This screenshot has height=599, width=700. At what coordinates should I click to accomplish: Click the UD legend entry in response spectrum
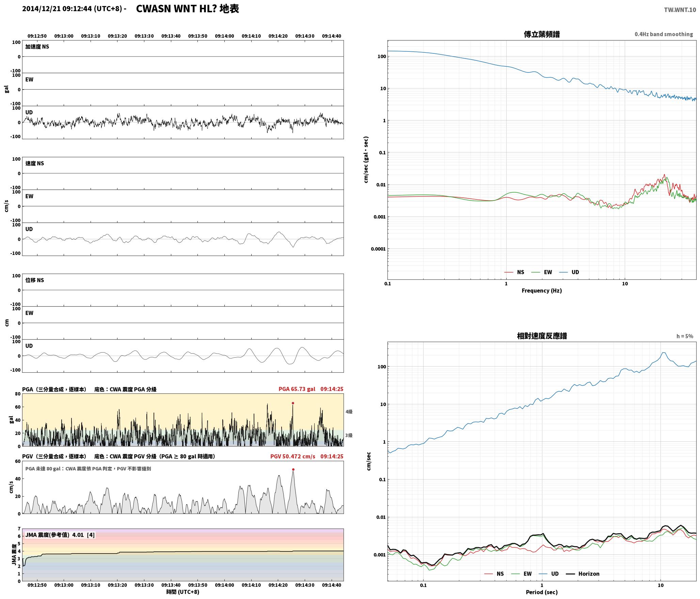tap(548, 574)
